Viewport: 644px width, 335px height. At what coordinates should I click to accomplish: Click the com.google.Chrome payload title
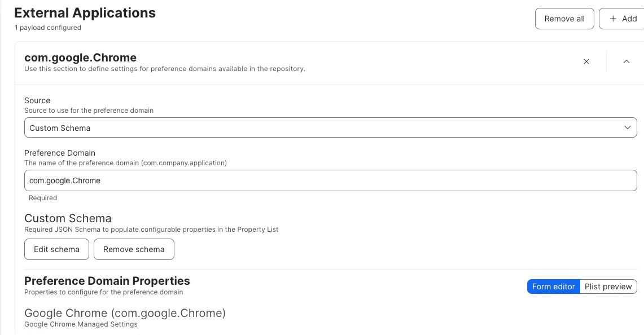pos(81,58)
